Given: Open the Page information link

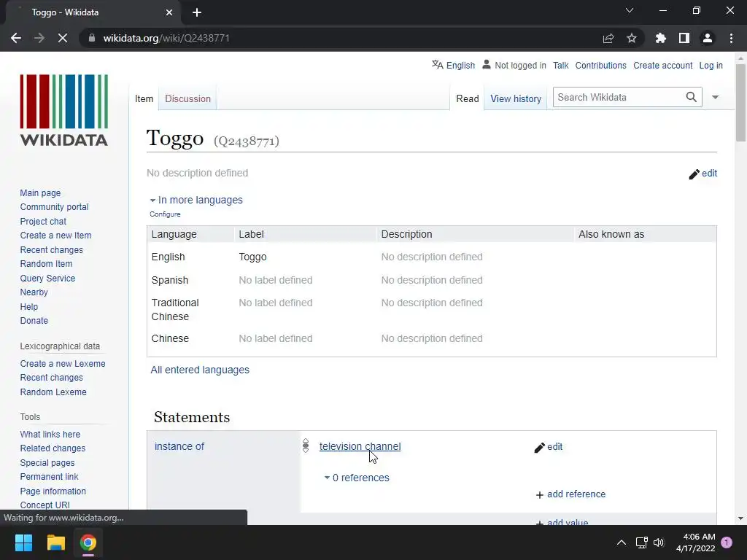Looking at the screenshot, I should 53,491.
